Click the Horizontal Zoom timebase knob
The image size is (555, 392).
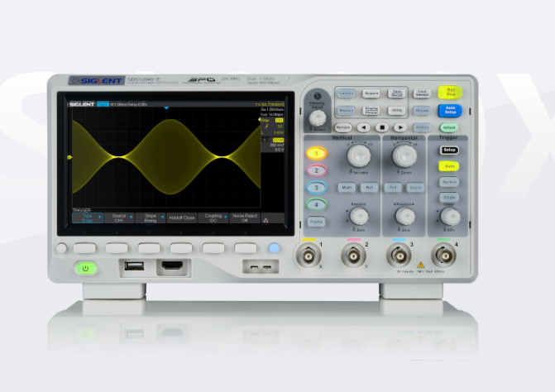(404, 155)
